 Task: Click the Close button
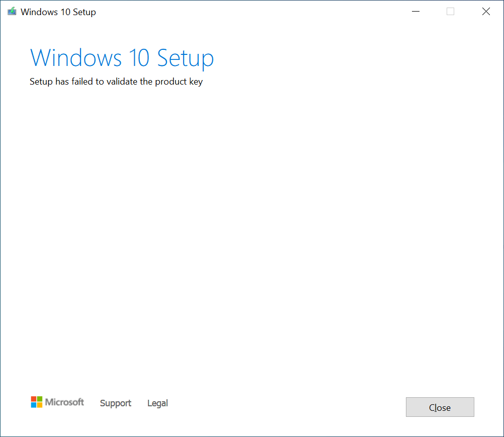(x=440, y=407)
